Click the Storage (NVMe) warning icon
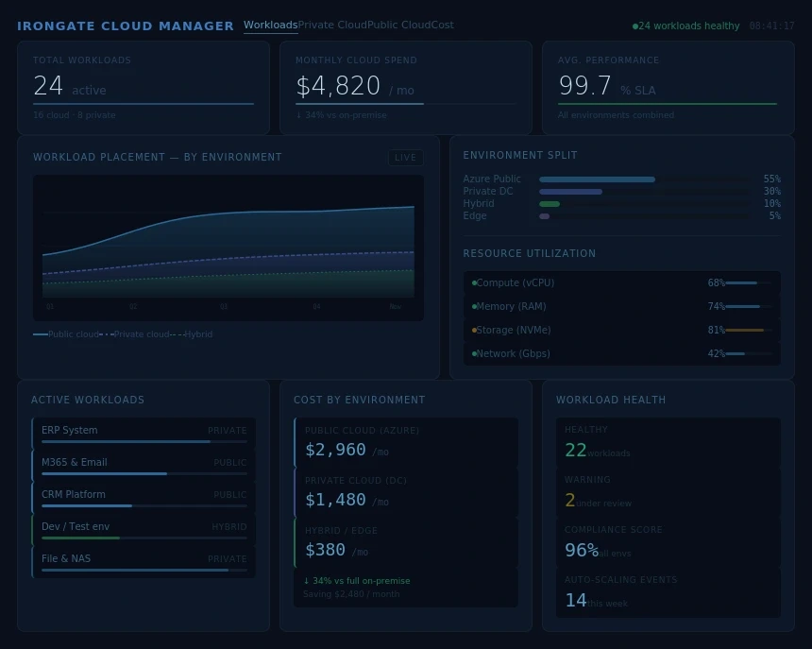Image resolution: width=812 pixels, height=649 pixels. pos(472,330)
